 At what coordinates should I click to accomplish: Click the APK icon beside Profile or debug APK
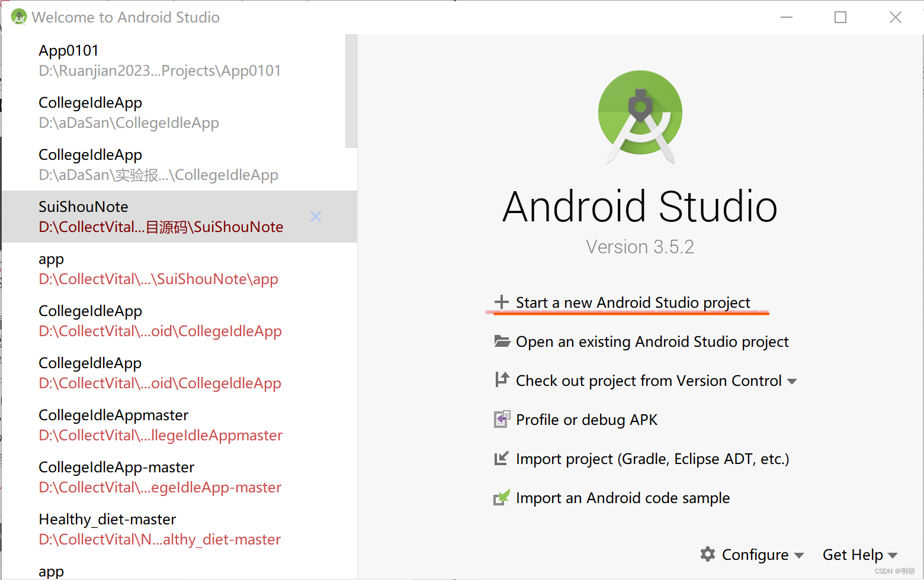[x=502, y=419]
